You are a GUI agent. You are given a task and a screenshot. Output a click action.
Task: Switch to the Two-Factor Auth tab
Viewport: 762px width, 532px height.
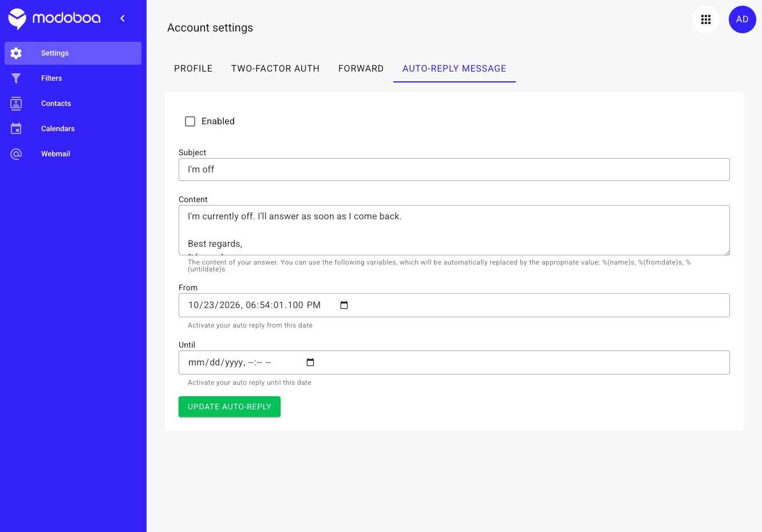tap(275, 69)
